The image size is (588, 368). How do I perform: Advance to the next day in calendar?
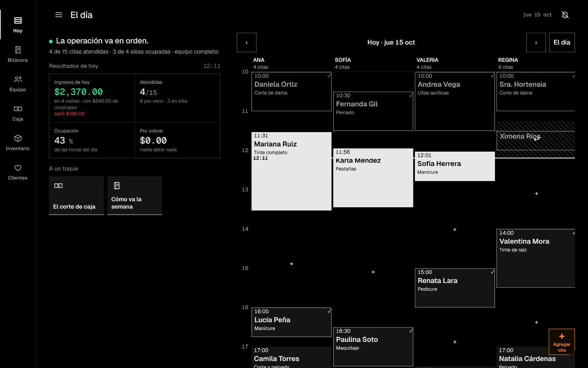pyautogui.click(x=536, y=42)
